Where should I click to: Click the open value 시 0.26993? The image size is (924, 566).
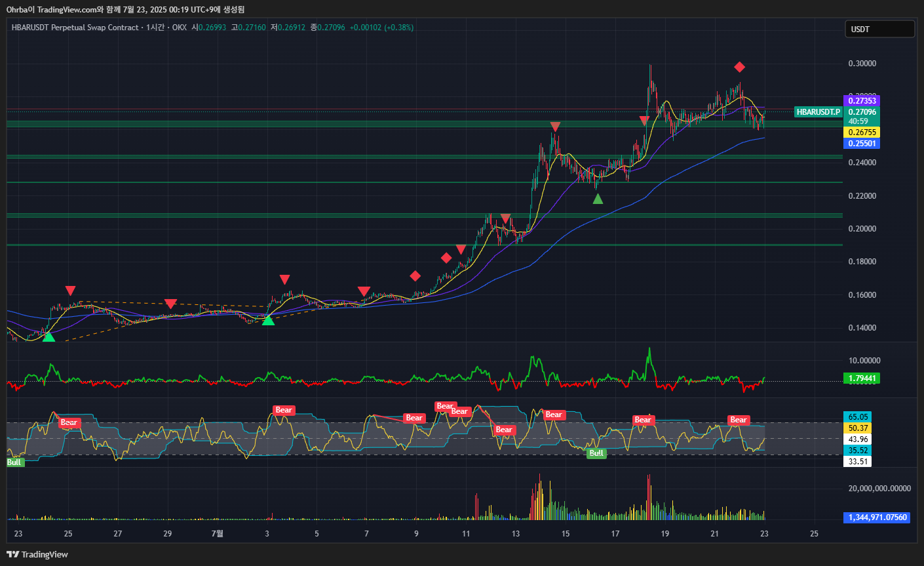(209, 28)
